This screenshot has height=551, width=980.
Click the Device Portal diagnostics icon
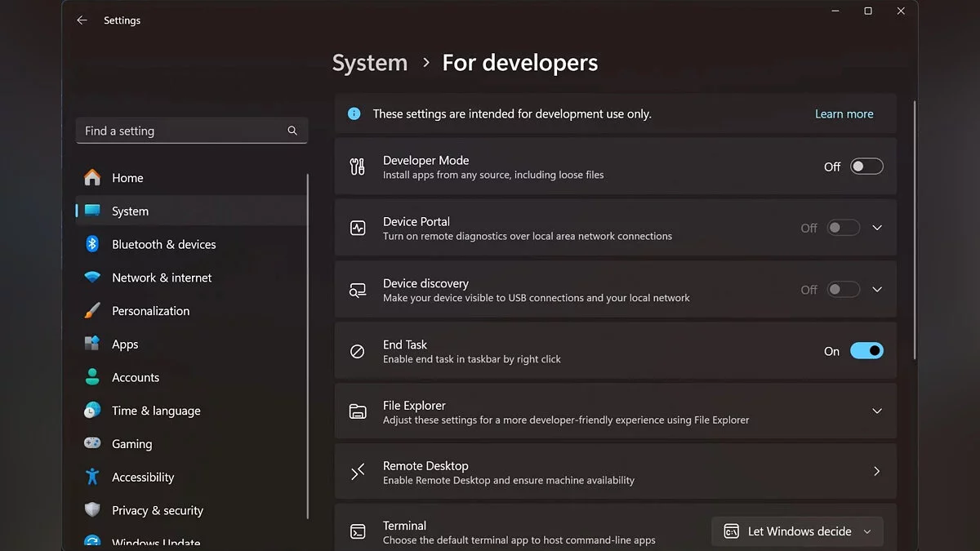[357, 229]
